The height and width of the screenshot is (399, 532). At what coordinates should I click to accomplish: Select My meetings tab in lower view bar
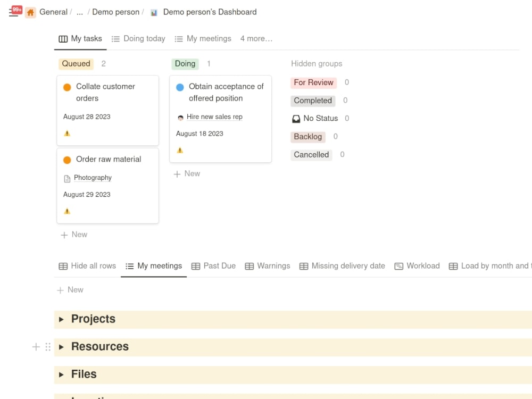pos(154,266)
